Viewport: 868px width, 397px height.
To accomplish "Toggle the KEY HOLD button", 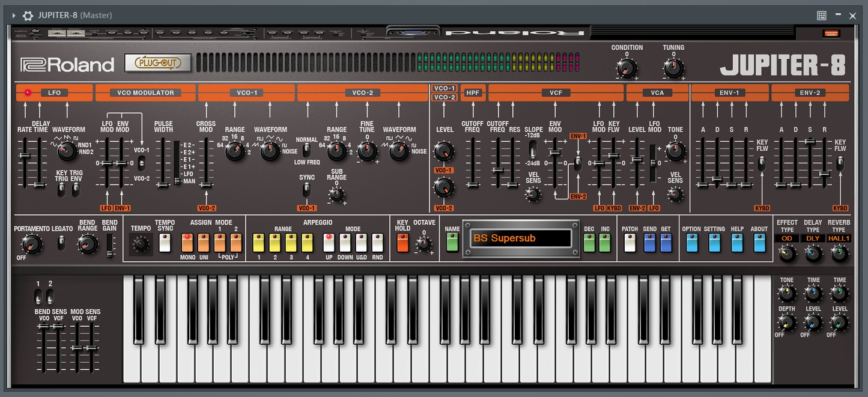I will (x=402, y=243).
